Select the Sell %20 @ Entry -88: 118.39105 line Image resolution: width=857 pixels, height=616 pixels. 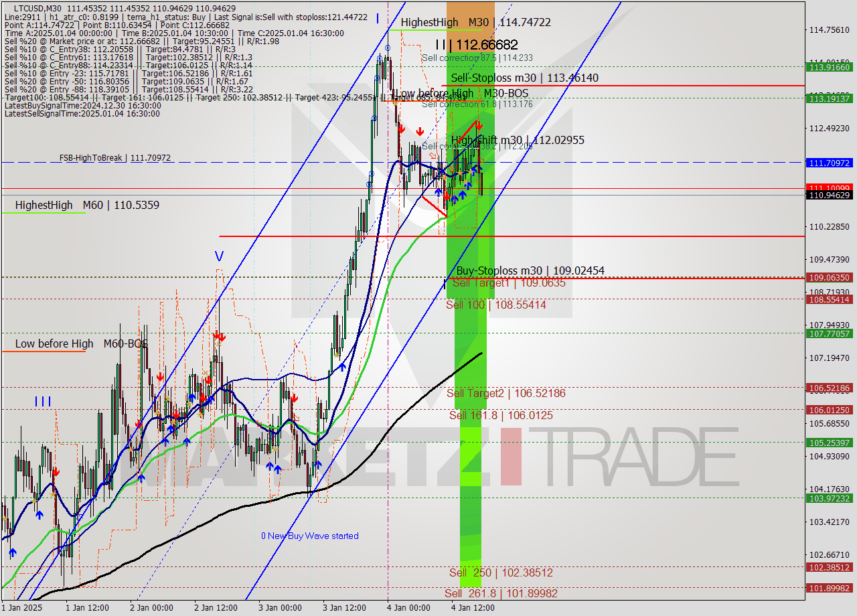(x=129, y=89)
